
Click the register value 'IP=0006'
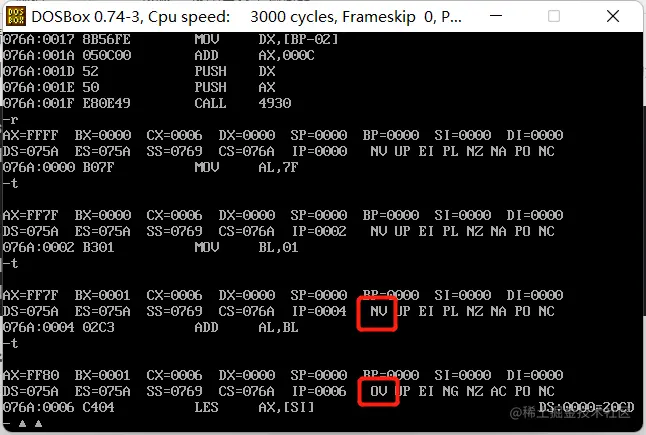(319, 391)
